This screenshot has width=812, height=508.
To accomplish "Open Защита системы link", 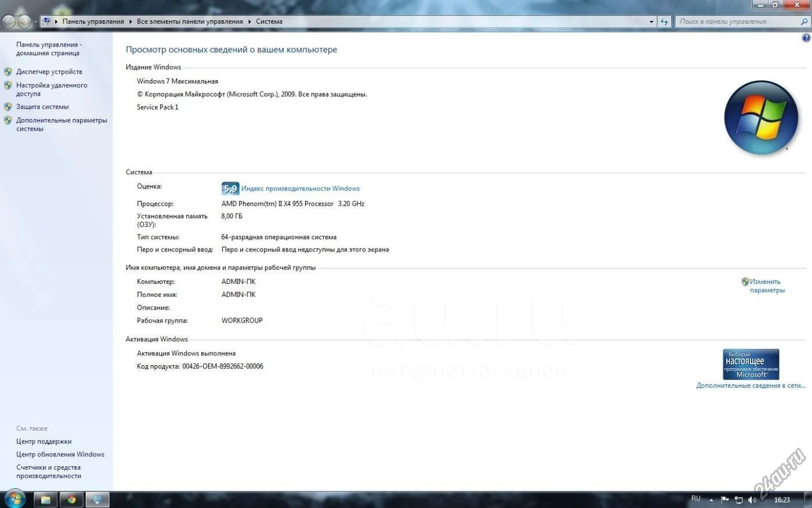I will [42, 106].
